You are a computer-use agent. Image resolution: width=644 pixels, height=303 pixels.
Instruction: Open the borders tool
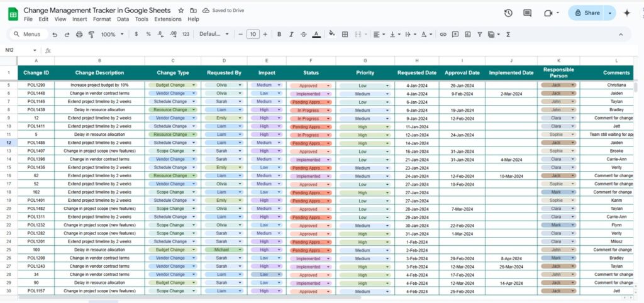coord(345,35)
